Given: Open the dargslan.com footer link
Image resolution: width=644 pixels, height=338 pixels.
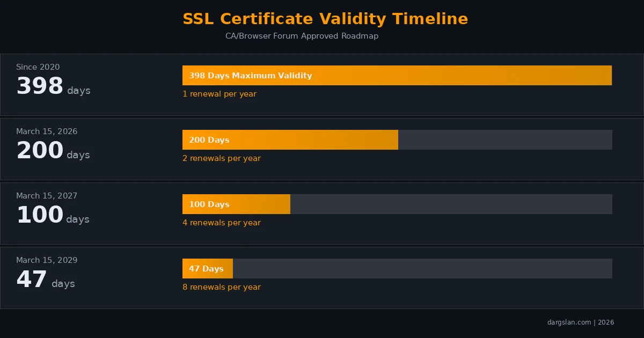Looking at the screenshot, I should tap(569, 322).
